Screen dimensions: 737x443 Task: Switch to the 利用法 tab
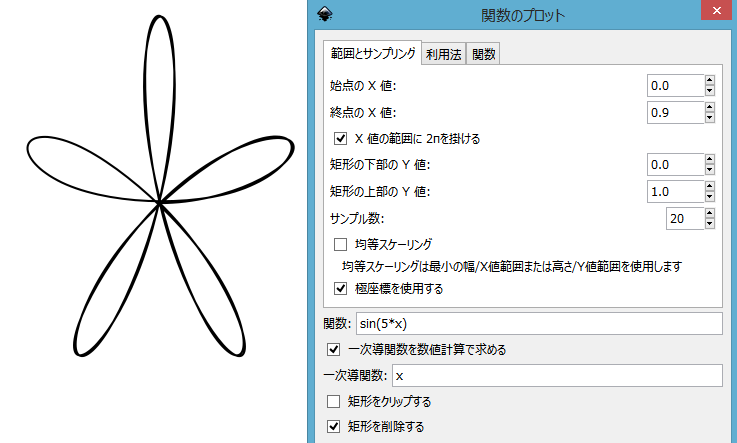pos(443,55)
